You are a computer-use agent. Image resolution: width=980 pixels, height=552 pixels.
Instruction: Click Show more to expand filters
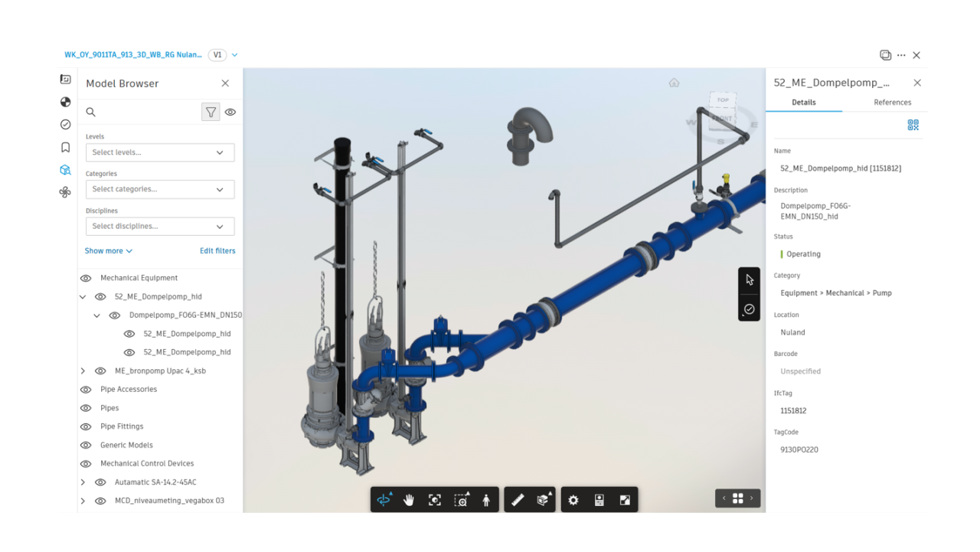click(108, 251)
